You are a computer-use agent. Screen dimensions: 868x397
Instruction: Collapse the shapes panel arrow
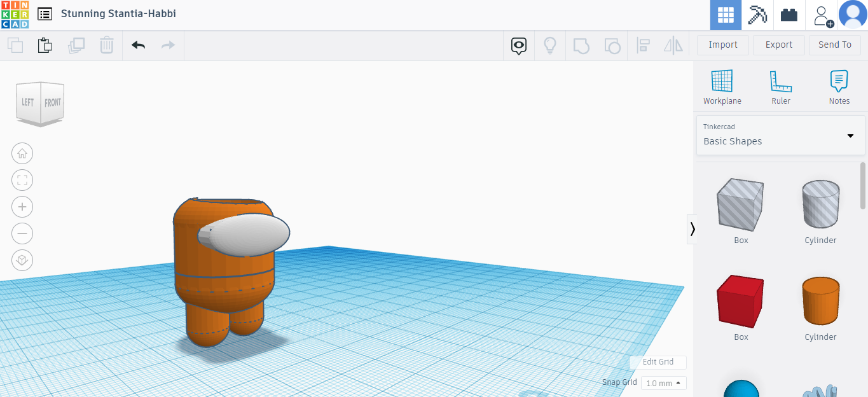click(x=692, y=229)
